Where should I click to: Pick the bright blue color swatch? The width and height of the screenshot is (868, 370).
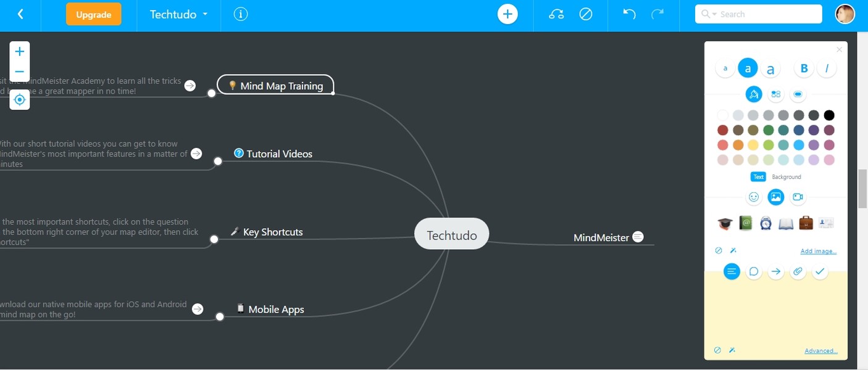tap(799, 145)
